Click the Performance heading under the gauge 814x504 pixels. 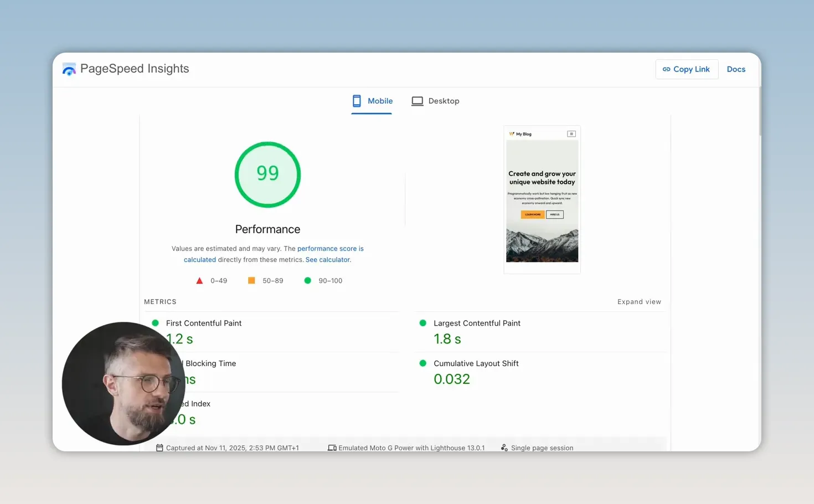pos(267,229)
